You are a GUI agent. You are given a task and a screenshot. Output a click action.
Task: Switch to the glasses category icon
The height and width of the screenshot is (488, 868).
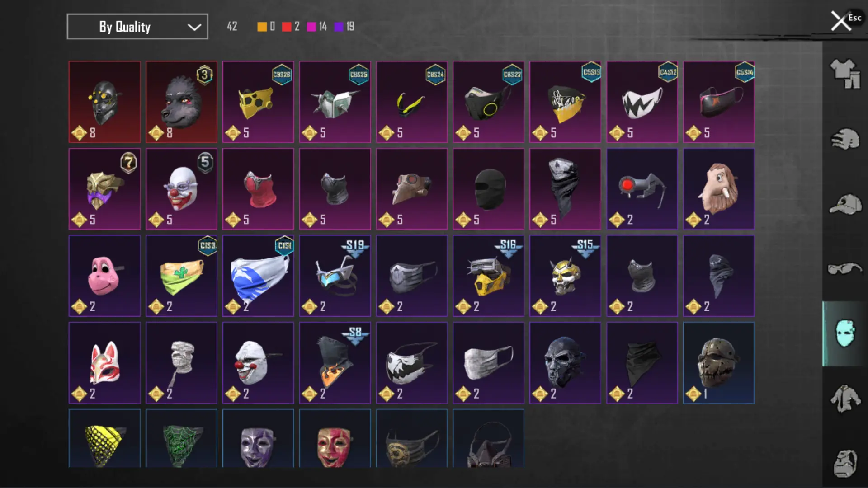click(845, 269)
